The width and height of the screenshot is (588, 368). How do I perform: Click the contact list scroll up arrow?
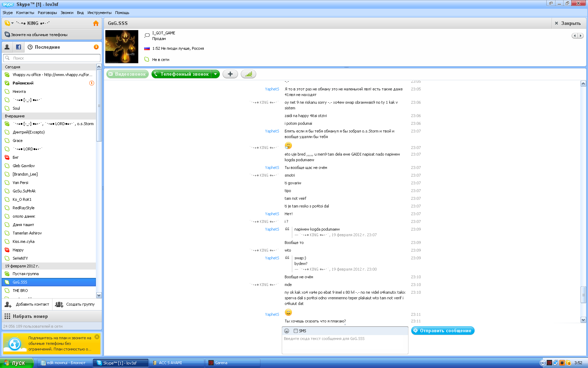[x=99, y=67]
